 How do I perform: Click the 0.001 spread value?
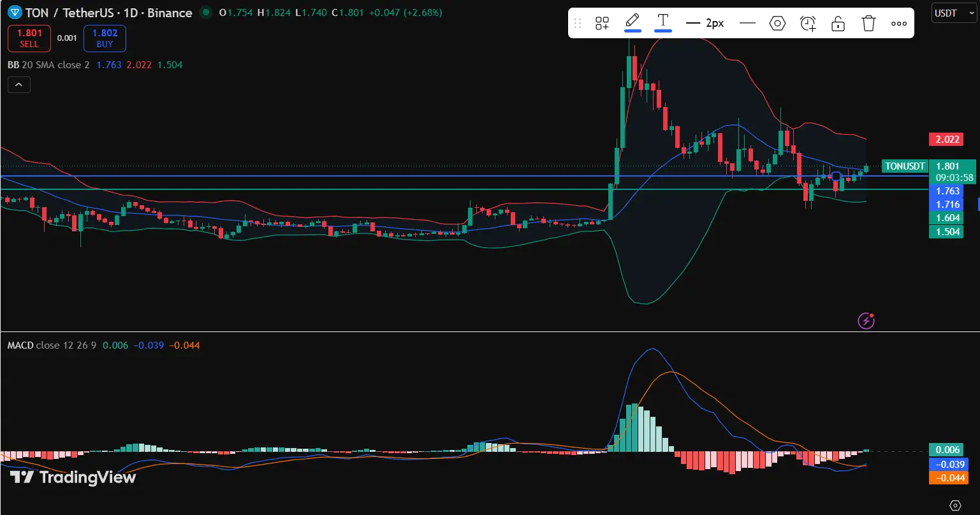click(67, 38)
